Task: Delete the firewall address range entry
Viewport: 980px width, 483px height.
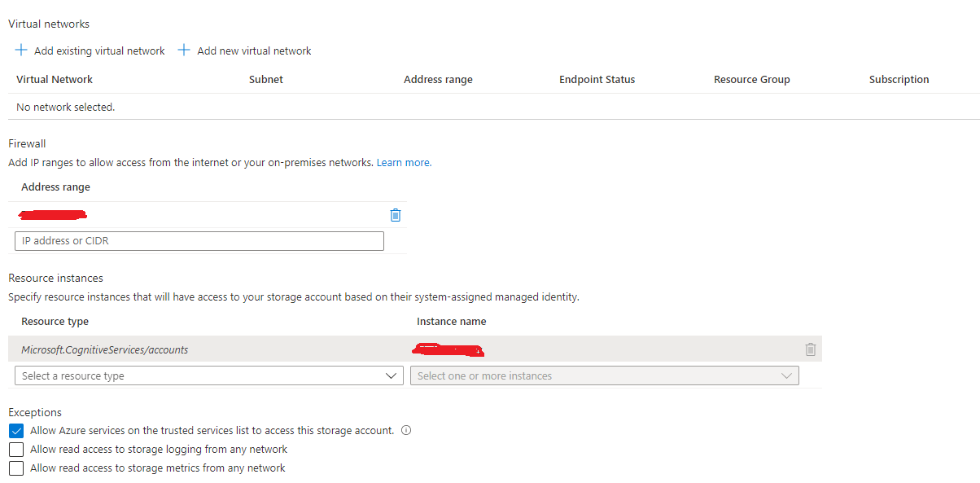Action: tap(396, 214)
